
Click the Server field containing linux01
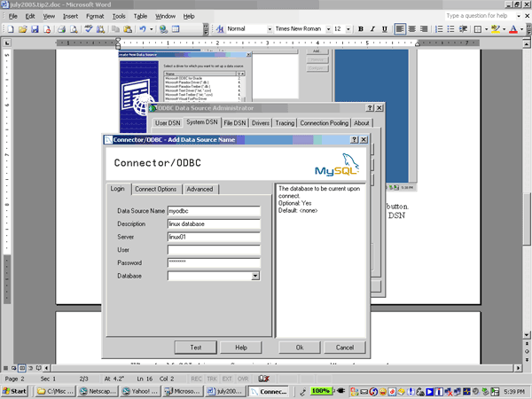point(214,237)
